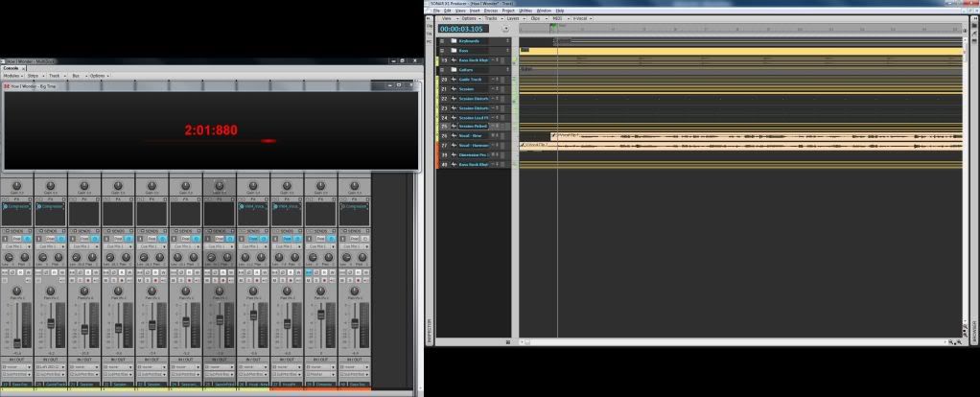Viewport: 980px width, 397px height.
Task: Select the Console tab in MultiDock
Action: (11, 68)
